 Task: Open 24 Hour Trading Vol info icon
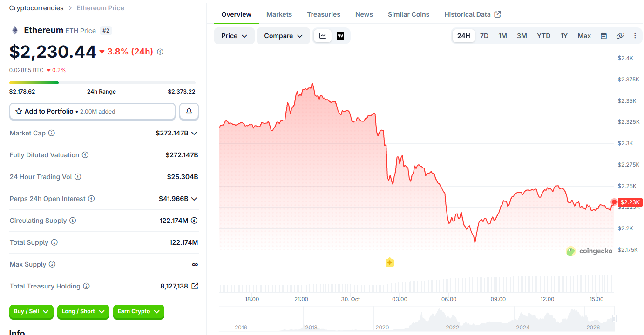tap(78, 177)
